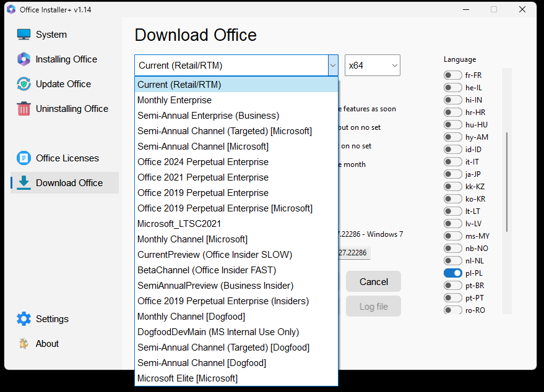The width and height of the screenshot is (544, 392).
Task: Click the Update Office shield icon
Action: 24,84
